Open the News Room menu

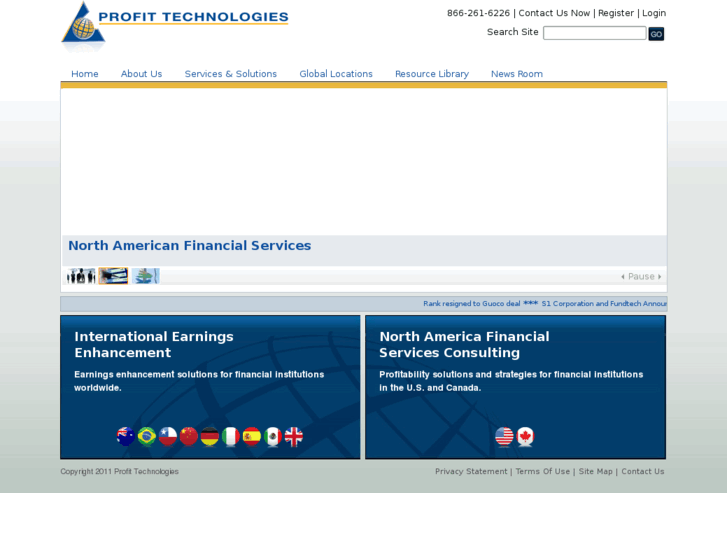[517, 74]
